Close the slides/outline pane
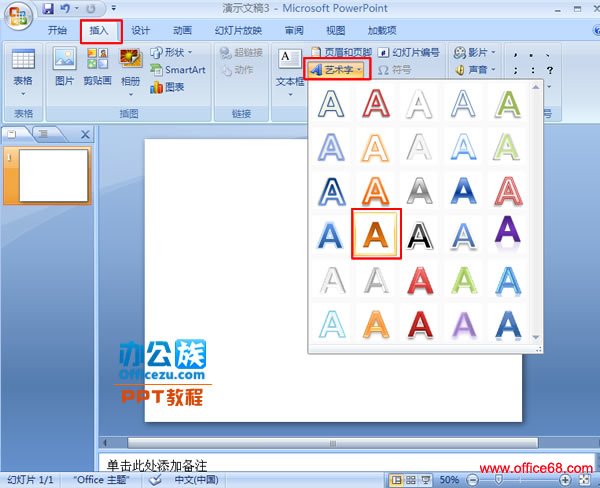This screenshot has height=488, width=600. [85, 134]
